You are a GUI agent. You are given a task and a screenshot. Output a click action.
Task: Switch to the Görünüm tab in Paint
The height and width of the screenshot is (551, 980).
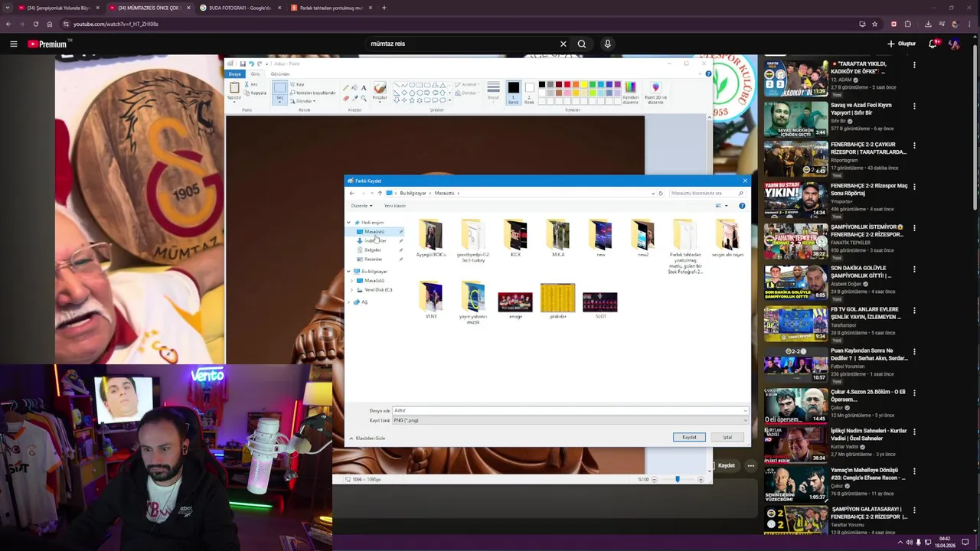[x=279, y=74]
